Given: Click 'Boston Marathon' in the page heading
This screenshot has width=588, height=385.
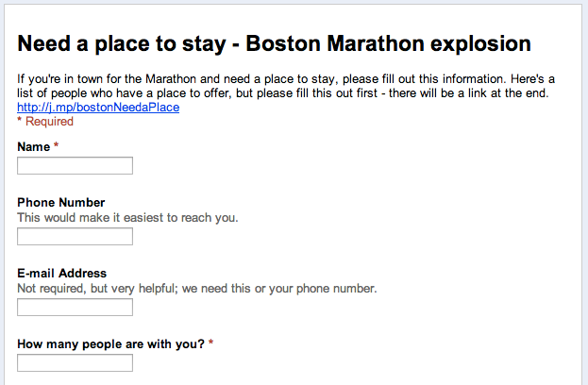Looking at the screenshot, I should tap(334, 43).
